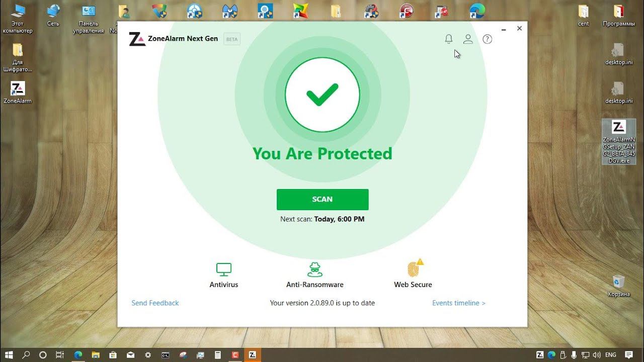Start a scan with the SCAN button
The height and width of the screenshot is (362, 644).
323,199
